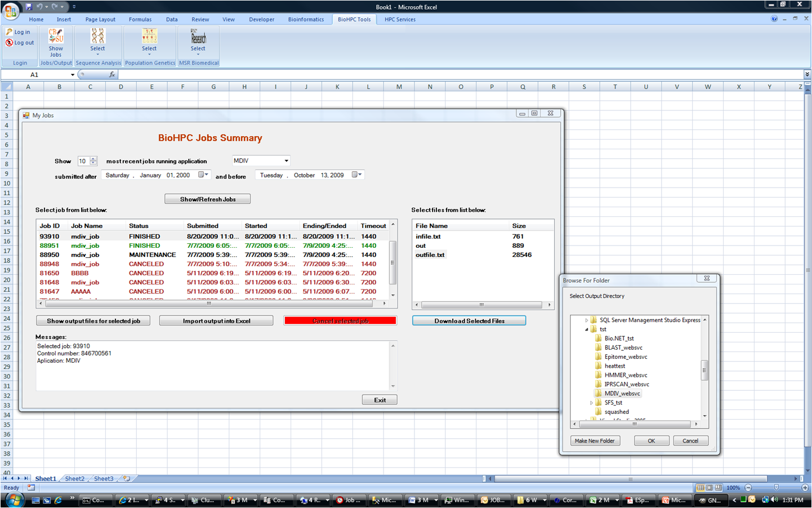The height and width of the screenshot is (508, 812).
Task: Click the Size column header in file list
Action: [x=531, y=226]
